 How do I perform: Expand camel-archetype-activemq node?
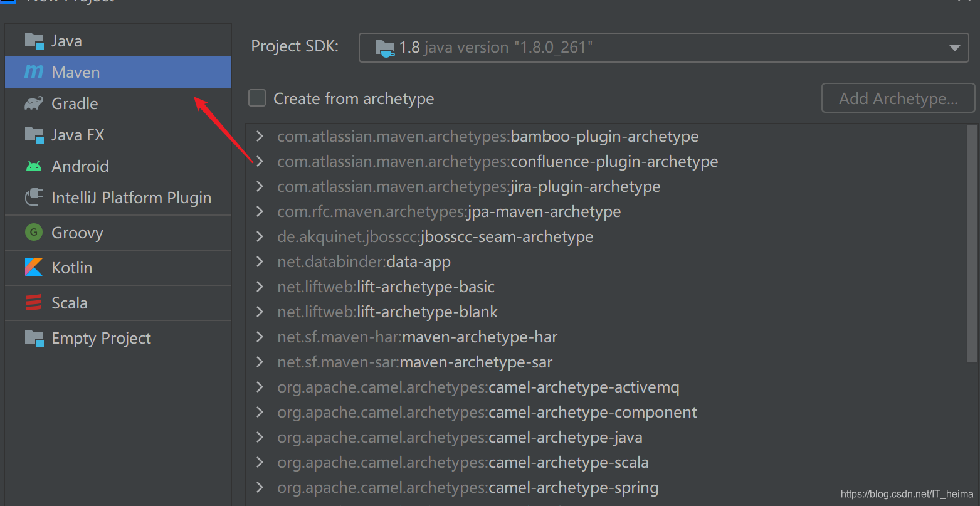click(260, 387)
